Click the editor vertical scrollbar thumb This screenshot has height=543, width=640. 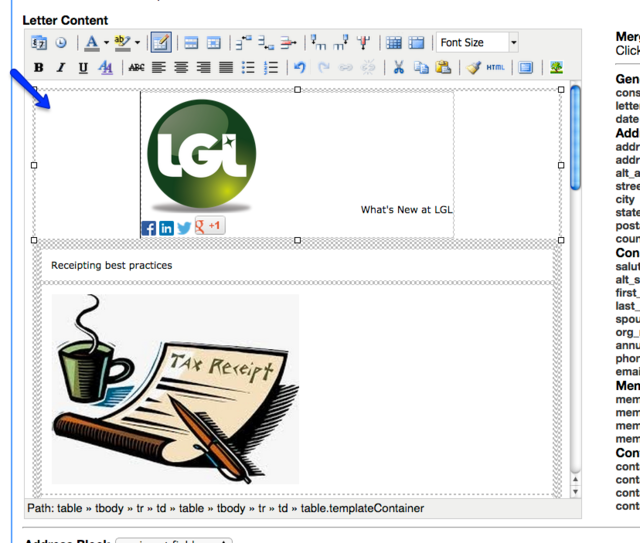(575, 138)
